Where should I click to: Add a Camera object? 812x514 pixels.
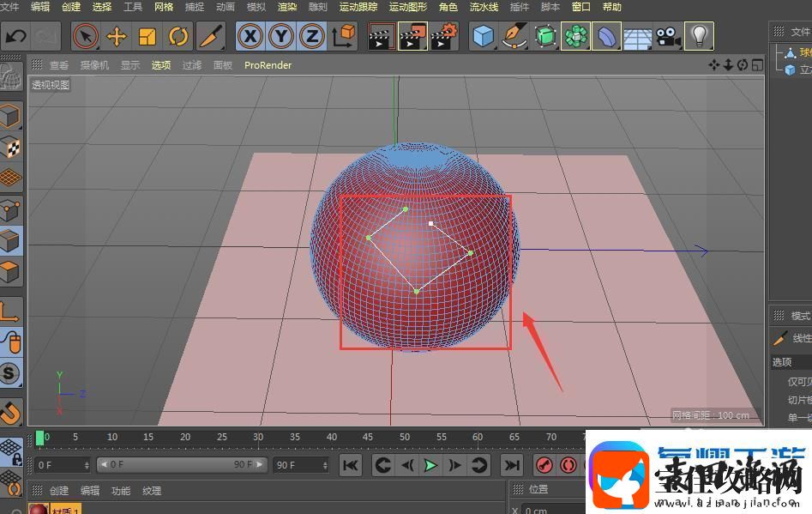[668, 36]
